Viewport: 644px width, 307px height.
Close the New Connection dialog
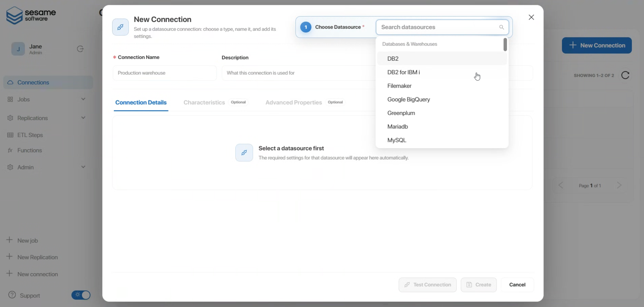tap(531, 17)
